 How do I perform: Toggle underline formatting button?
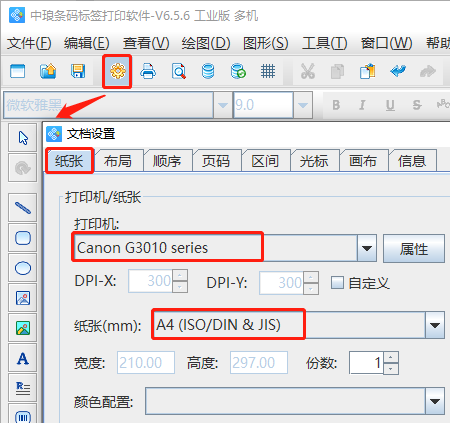pos(390,105)
